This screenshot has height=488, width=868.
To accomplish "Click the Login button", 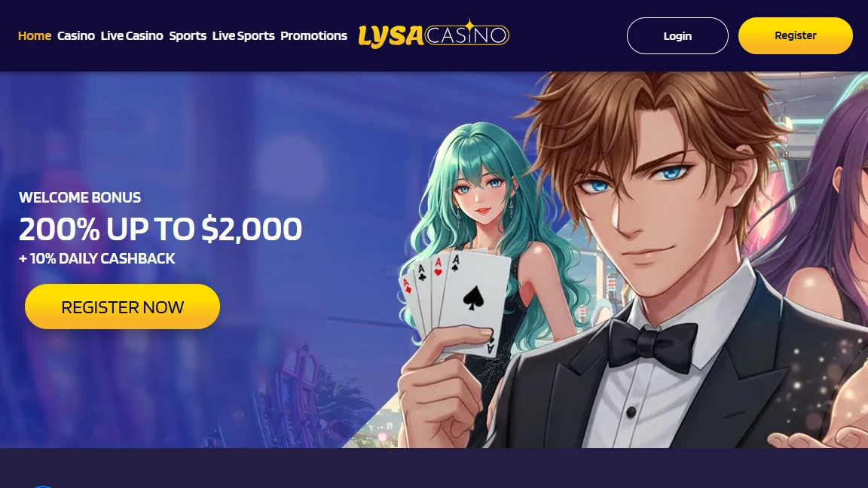I will tap(677, 36).
